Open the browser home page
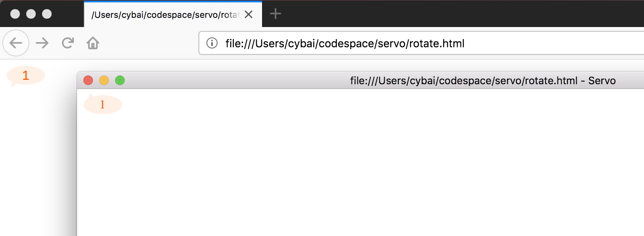 click(93, 43)
